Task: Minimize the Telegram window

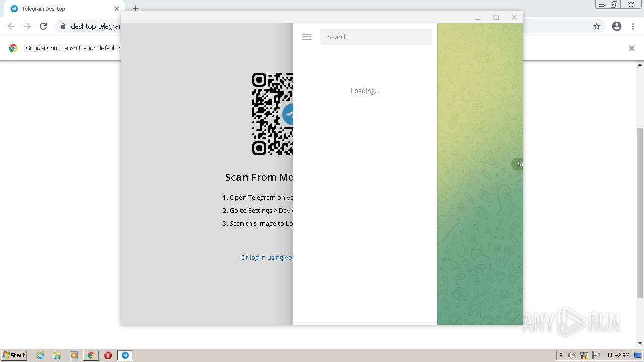Action: [x=478, y=17]
